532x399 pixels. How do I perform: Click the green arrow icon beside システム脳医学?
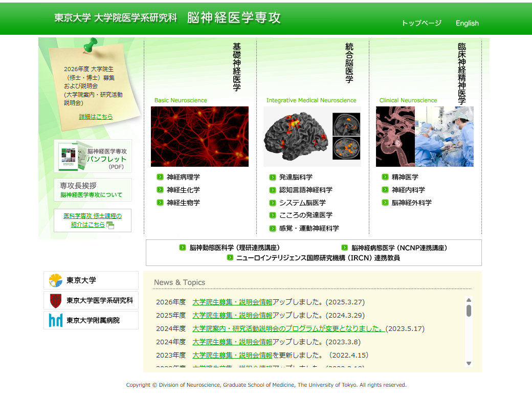(x=273, y=203)
